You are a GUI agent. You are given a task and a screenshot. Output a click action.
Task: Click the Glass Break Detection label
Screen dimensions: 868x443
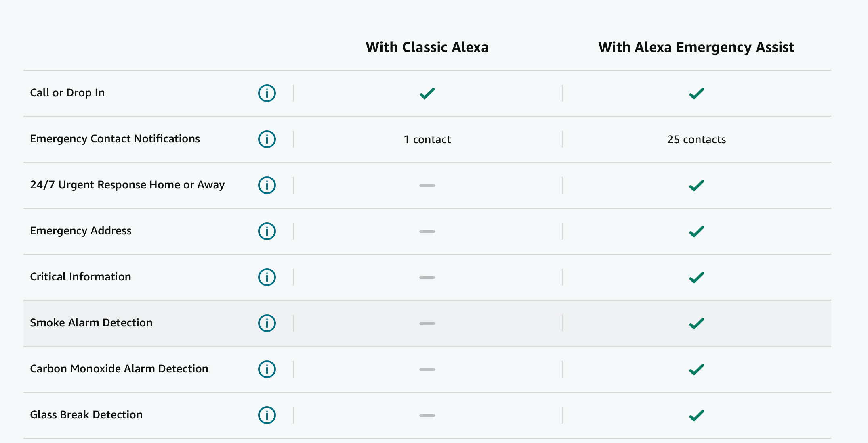(86, 415)
